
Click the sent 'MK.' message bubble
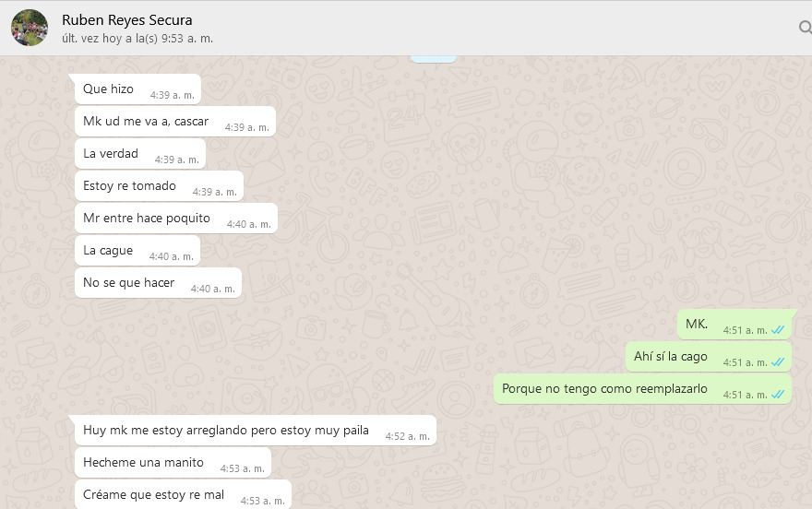[734, 325]
